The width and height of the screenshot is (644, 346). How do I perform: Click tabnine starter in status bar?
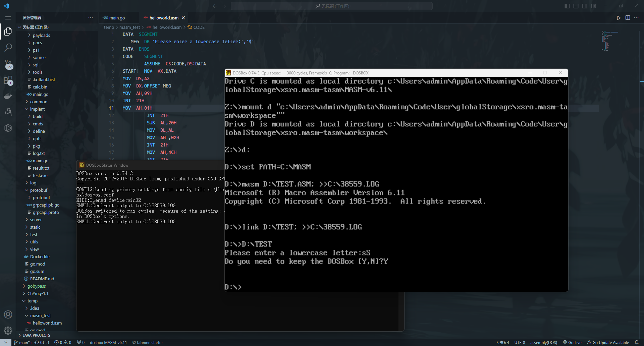pyautogui.click(x=148, y=342)
